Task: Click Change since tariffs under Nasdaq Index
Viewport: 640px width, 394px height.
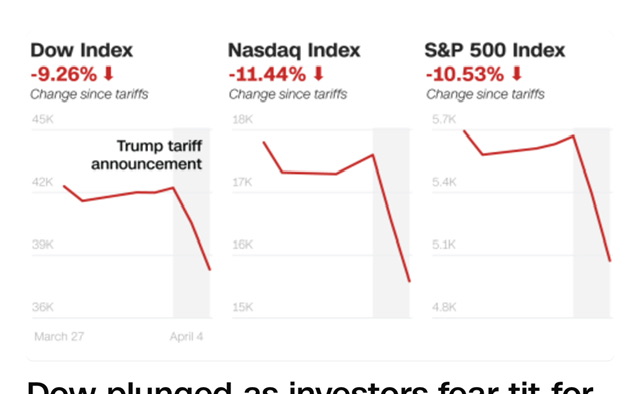Action: 288,94
